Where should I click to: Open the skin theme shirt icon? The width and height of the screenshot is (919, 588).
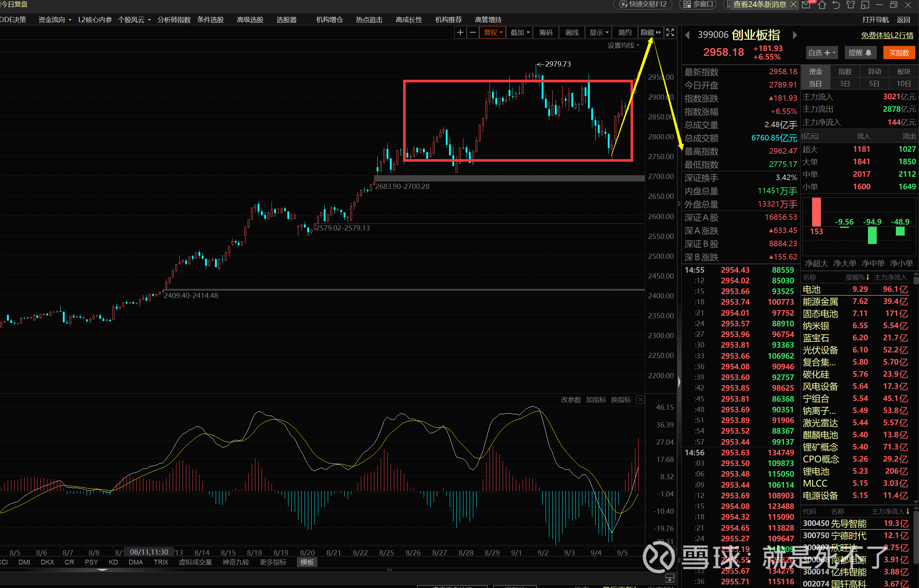pos(851,4)
